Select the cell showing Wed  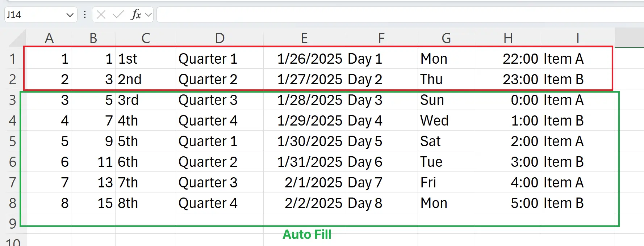tap(446, 120)
